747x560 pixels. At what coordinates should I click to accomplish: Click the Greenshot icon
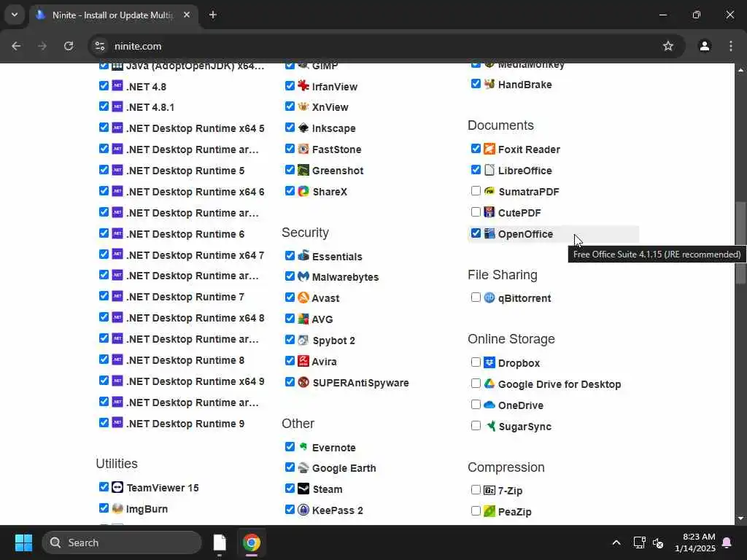[x=303, y=170]
